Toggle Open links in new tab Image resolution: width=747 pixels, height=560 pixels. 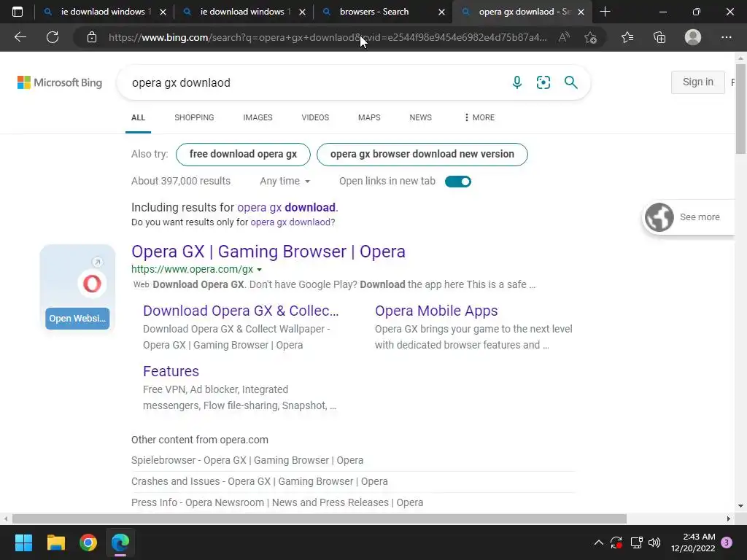tap(458, 182)
